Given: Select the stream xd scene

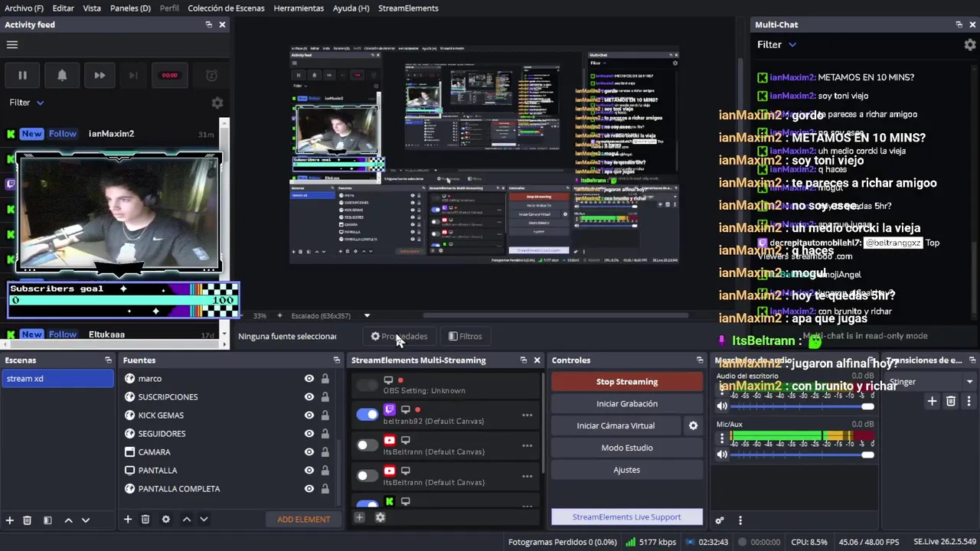Looking at the screenshot, I should tap(58, 379).
